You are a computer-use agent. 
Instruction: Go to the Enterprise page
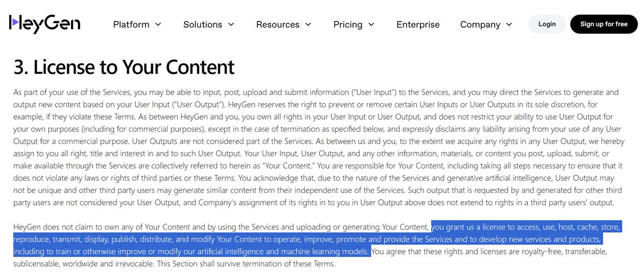coord(418,24)
